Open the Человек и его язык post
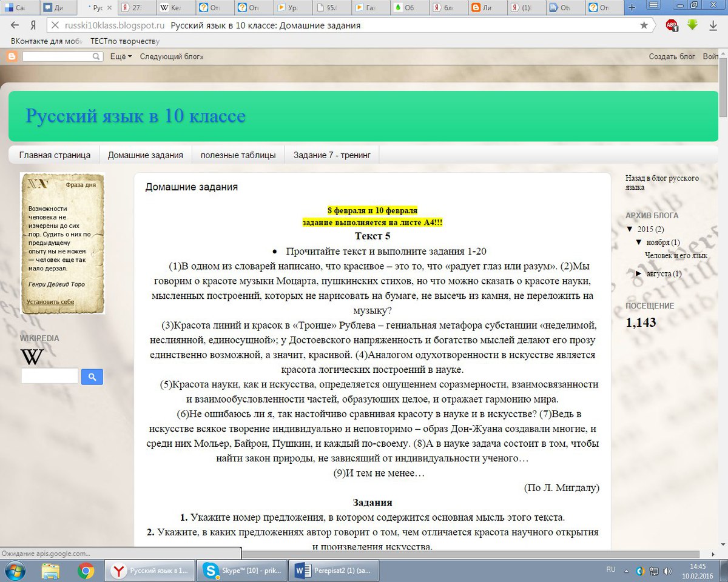 tap(676, 255)
